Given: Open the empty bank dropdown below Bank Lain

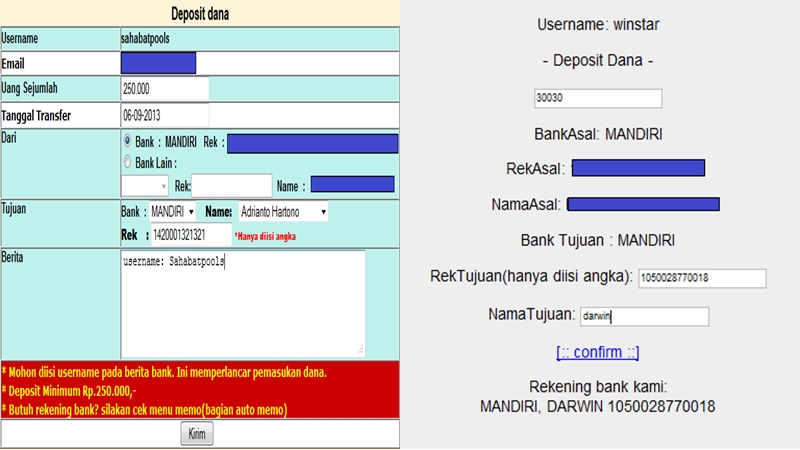Looking at the screenshot, I should point(145,185).
